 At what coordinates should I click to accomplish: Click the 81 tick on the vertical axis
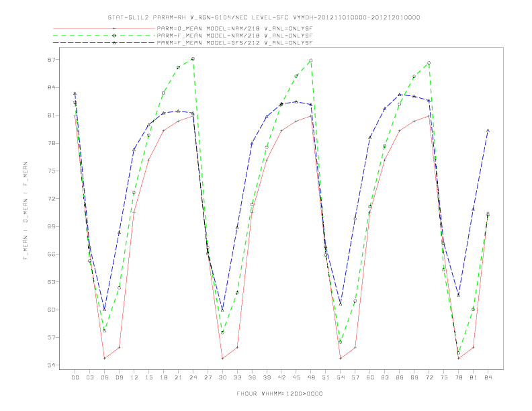coord(52,116)
